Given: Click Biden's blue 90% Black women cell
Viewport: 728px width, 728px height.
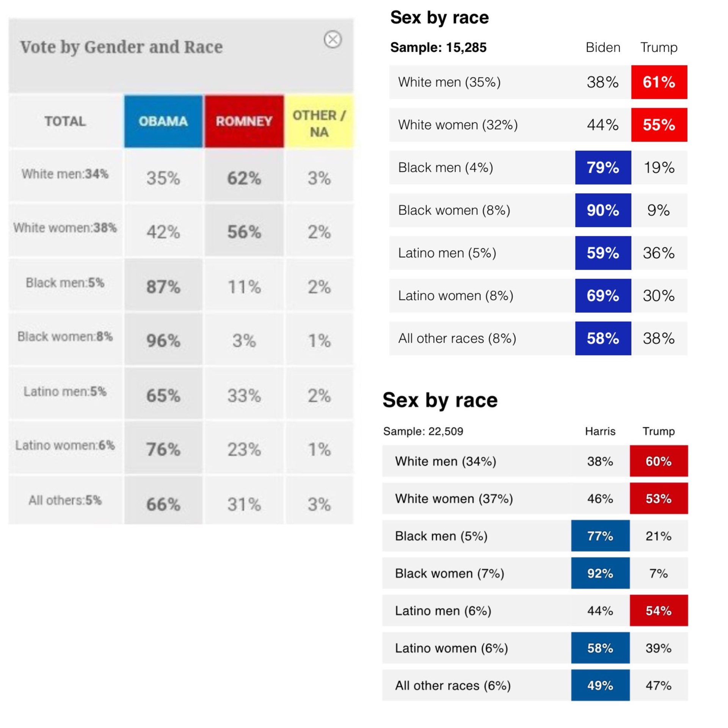Looking at the screenshot, I should click(603, 210).
